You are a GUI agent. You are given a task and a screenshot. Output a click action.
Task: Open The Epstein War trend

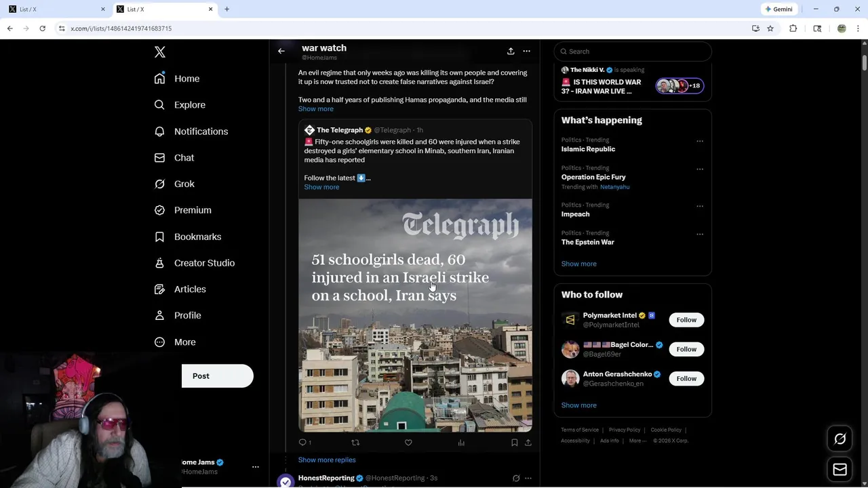tap(587, 242)
